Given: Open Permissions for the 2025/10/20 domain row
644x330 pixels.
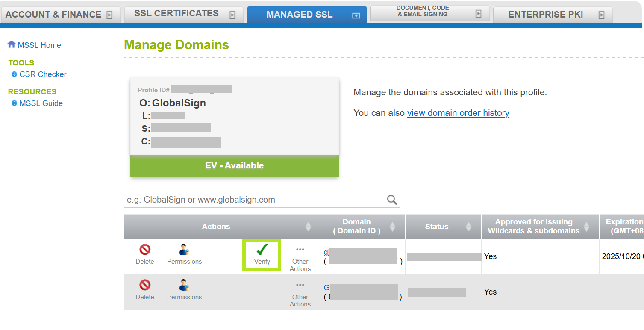Looking at the screenshot, I should tap(184, 254).
